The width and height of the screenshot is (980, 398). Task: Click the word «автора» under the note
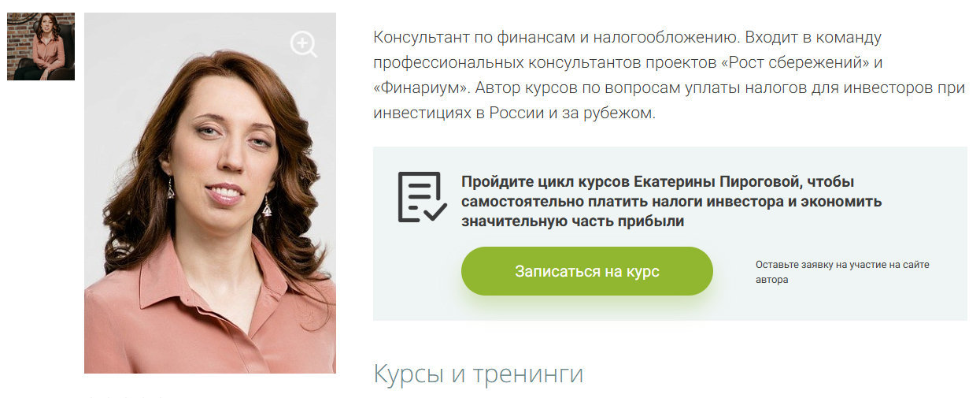pyautogui.click(x=771, y=280)
